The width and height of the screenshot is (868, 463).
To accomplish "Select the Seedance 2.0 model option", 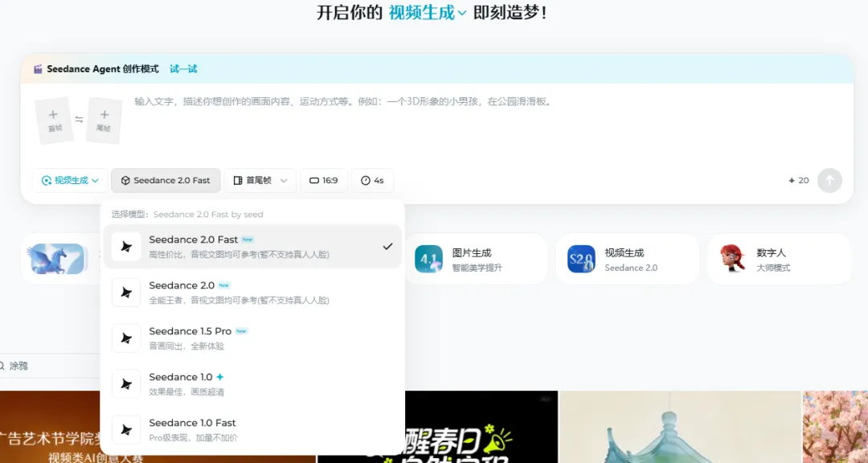I will (252, 293).
